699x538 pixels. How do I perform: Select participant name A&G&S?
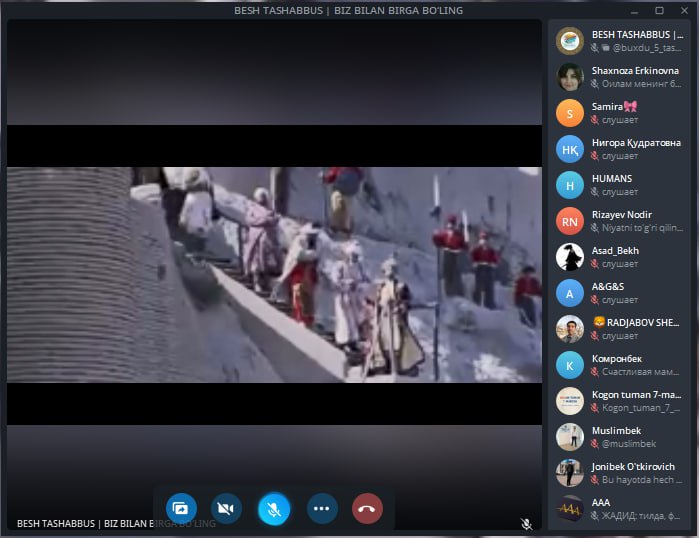pos(608,287)
